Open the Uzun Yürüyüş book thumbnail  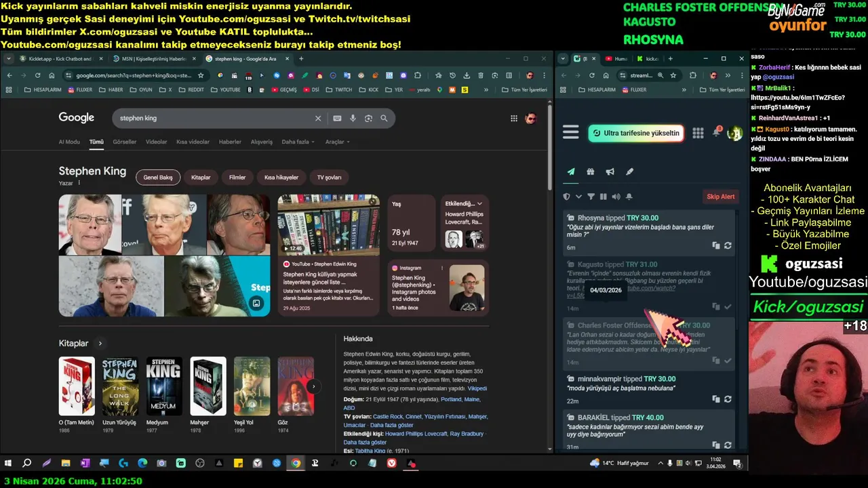coord(120,386)
